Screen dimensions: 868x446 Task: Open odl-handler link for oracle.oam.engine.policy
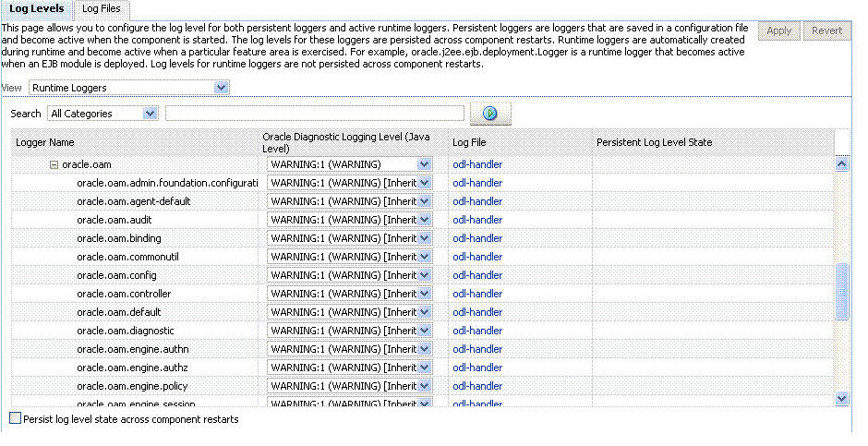[x=477, y=386]
